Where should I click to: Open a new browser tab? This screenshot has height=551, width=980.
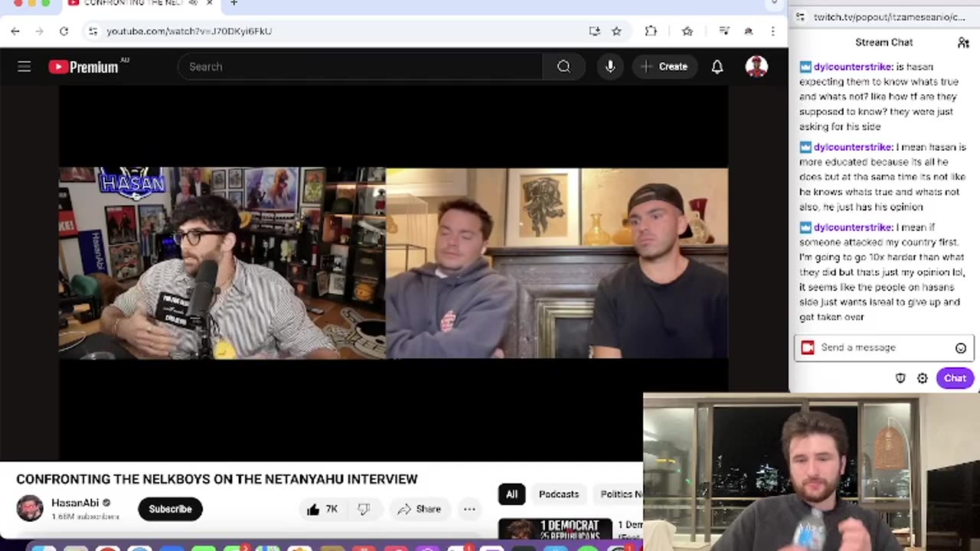[234, 3]
